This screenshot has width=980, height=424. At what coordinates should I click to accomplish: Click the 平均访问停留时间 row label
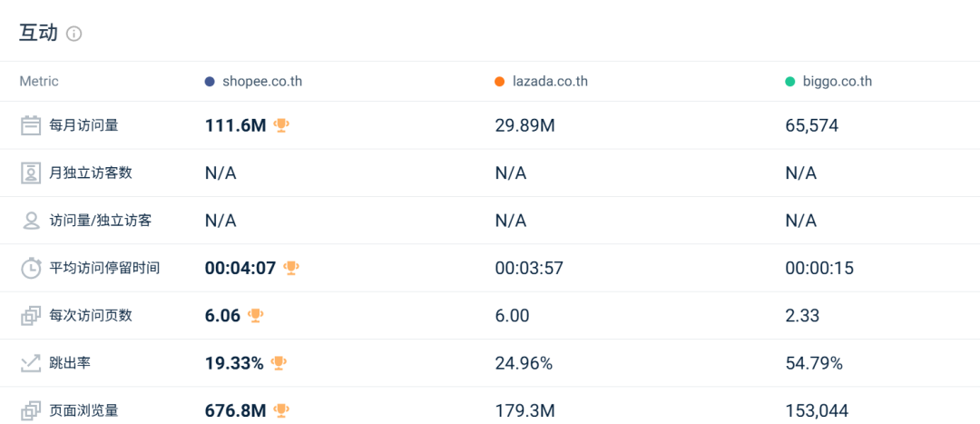(104, 268)
